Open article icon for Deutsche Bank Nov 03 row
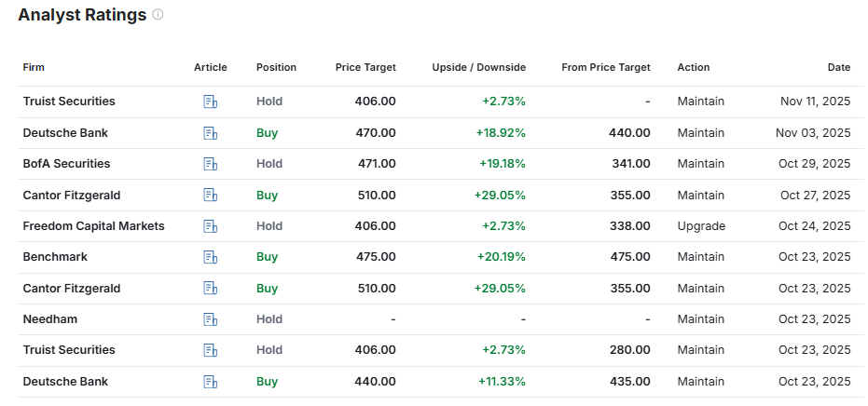868x406 pixels. point(210,133)
